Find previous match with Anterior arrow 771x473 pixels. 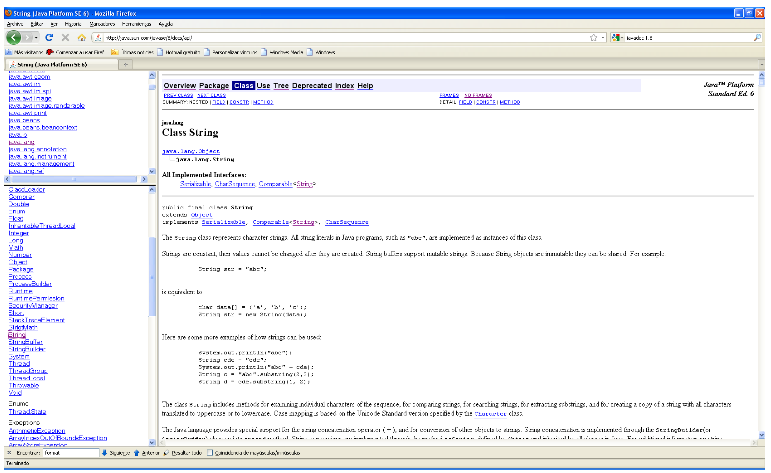pos(145,453)
